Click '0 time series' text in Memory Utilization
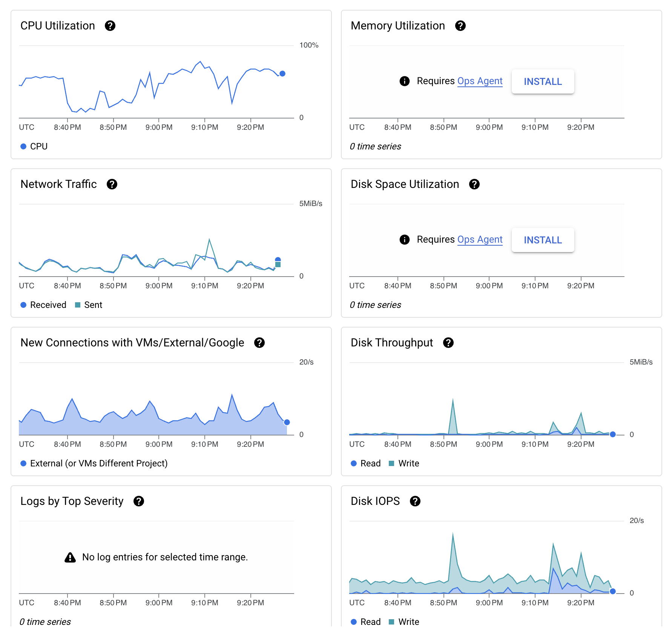This screenshot has width=672, height=643. [x=375, y=146]
